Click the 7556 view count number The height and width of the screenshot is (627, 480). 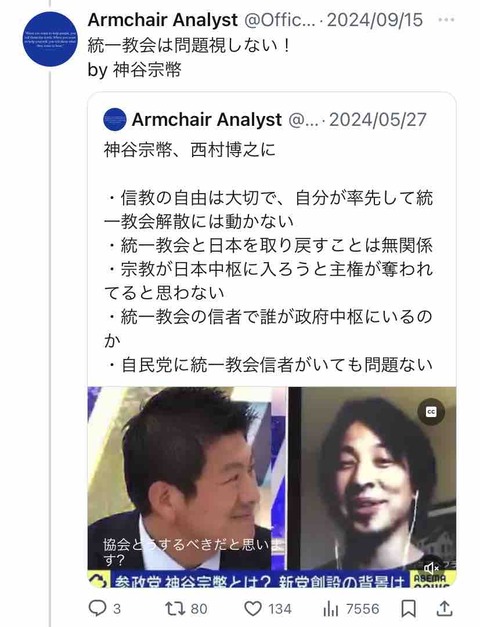(x=362, y=609)
